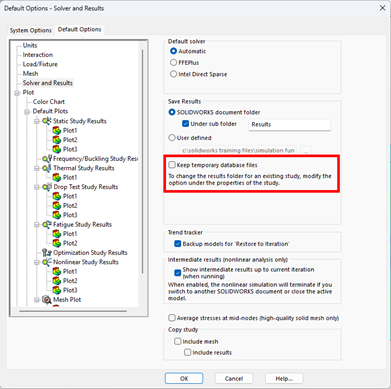
Task: Choose the Intel Direct Sparse solver
Action: pos(173,74)
